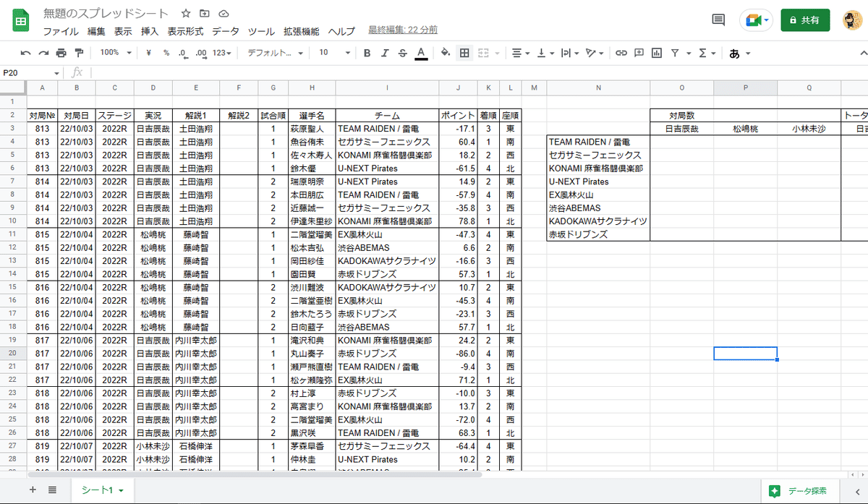Check the cloud document status icon
The height and width of the screenshot is (504, 868).
pos(224,13)
